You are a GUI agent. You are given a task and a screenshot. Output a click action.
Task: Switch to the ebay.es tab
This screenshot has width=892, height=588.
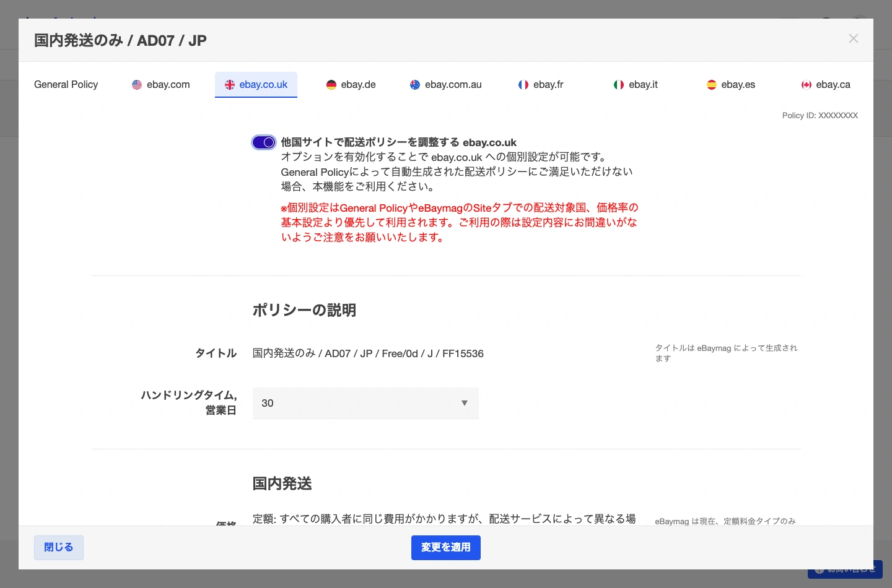[731, 85]
